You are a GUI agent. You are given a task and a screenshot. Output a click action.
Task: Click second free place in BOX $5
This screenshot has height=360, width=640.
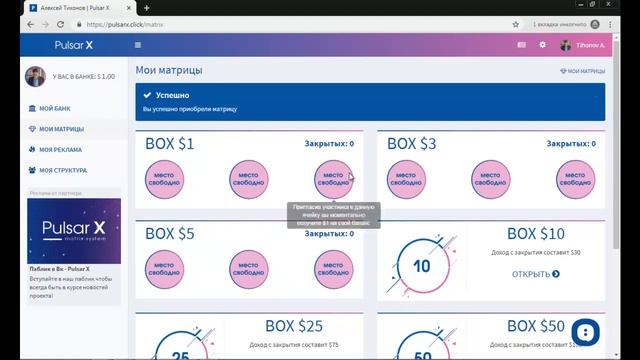coord(249,269)
